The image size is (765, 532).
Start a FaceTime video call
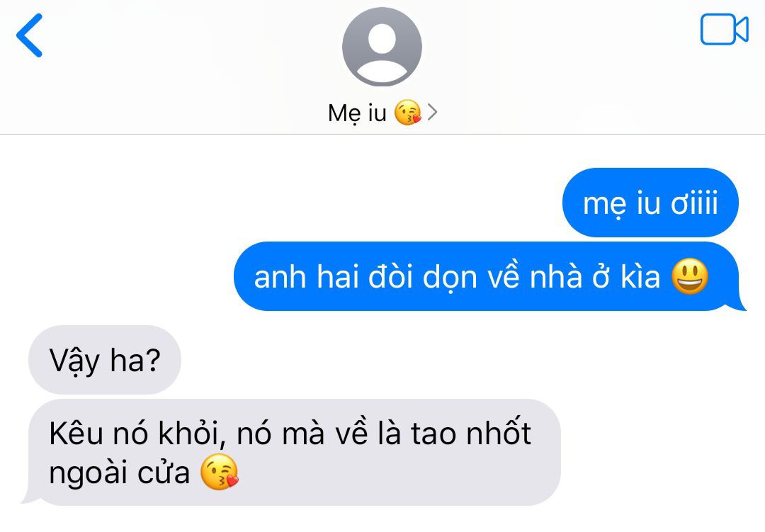pos(725,29)
